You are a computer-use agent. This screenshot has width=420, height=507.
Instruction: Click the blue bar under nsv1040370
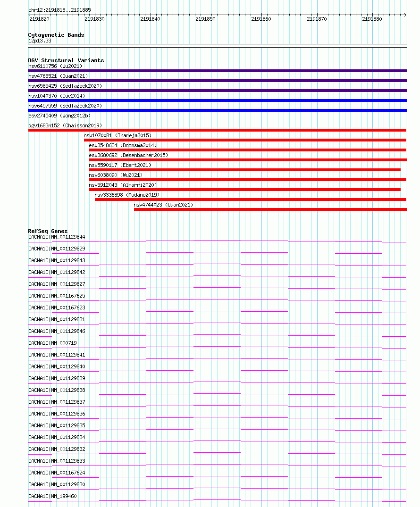218,100
